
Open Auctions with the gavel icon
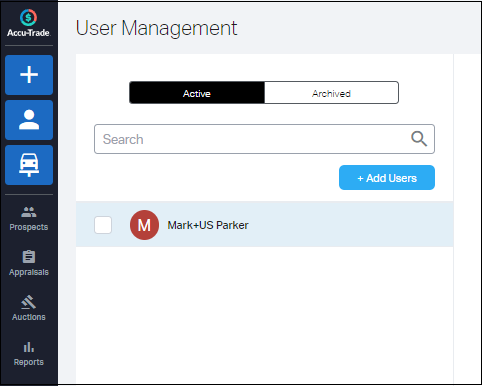[x=29, y=308]
